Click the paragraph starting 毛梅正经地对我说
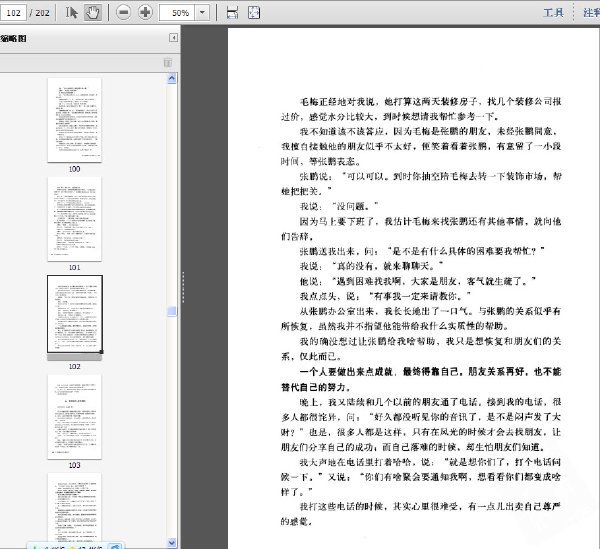600x549 pixels. [421, 109]
